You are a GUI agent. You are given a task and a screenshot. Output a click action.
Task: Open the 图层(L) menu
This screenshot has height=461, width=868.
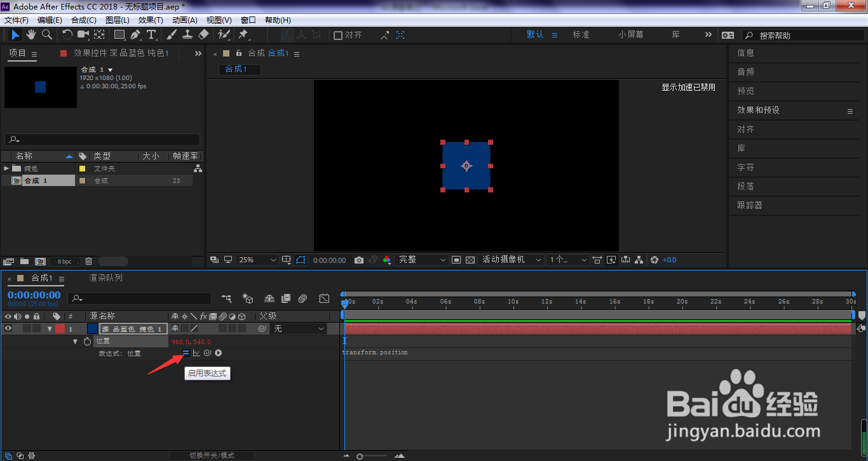click(118, 20)
